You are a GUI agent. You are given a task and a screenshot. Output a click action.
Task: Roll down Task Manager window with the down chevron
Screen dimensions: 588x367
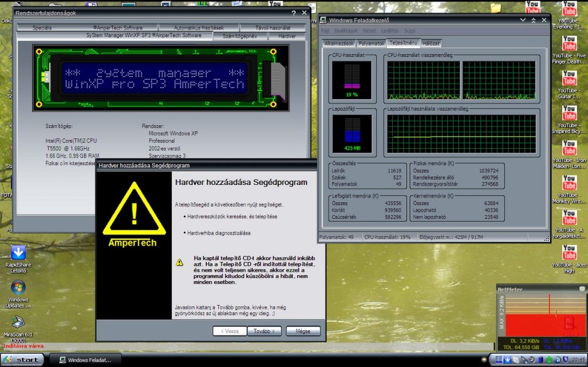(x=523, y=20)
